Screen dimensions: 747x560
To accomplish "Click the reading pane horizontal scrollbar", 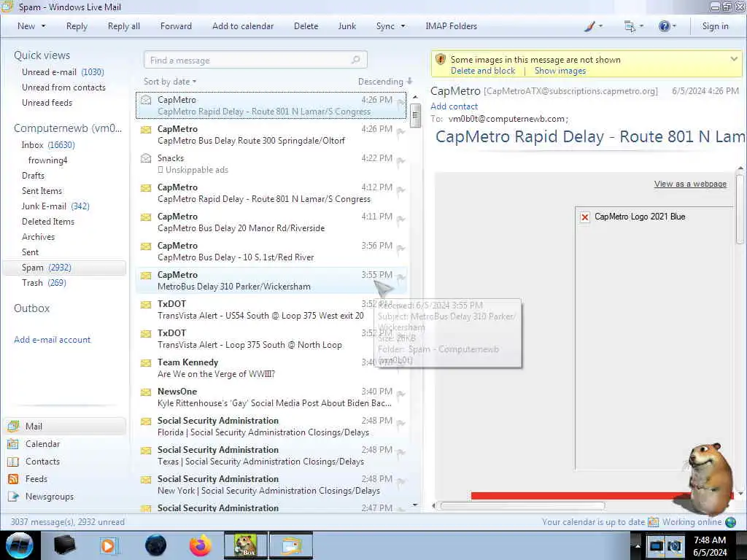I will tap(522, 506).
